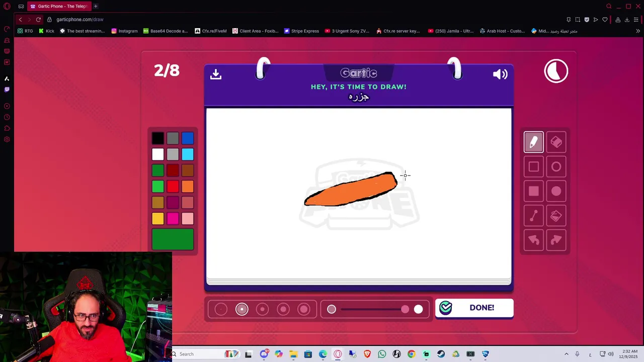Choose the filled ellipse tool
This screenshot has height=362, width=644.
(x=556, y=191)
